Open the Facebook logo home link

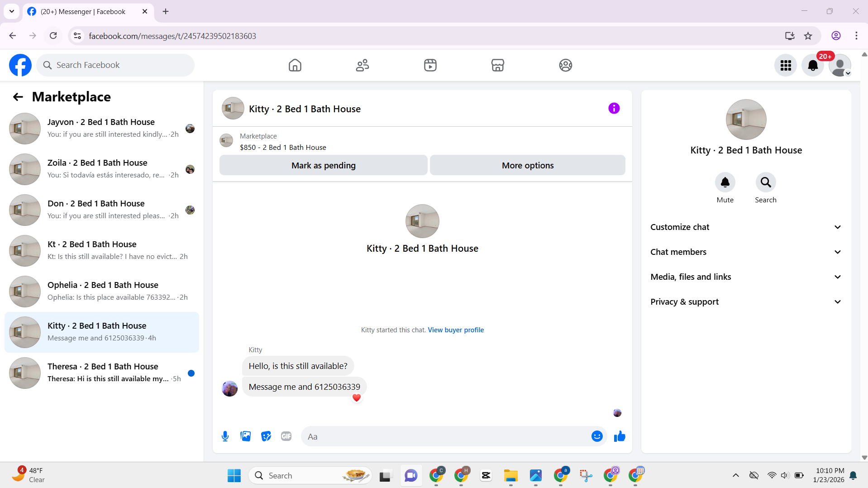pos(20,65)
